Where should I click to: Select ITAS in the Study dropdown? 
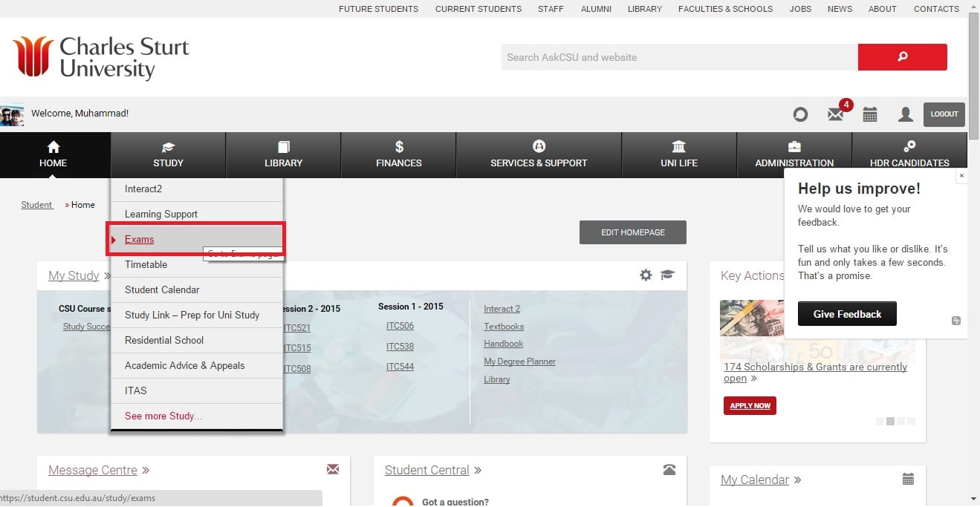197,390
